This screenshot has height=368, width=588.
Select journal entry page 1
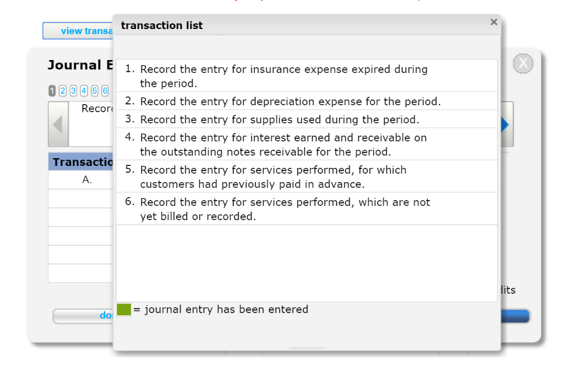[x=52, y=90]
